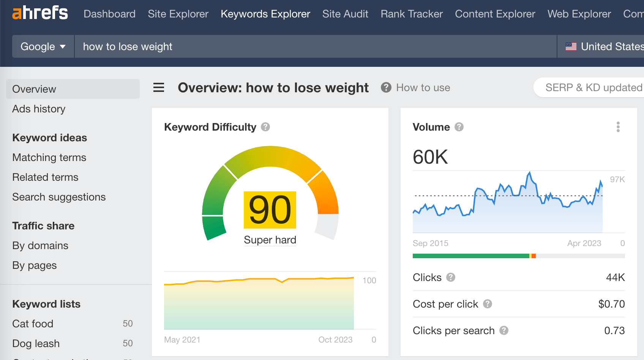This screenshot has height=360, width=644.
Task: Click the 60K volume value
Action: pos(430,157)
